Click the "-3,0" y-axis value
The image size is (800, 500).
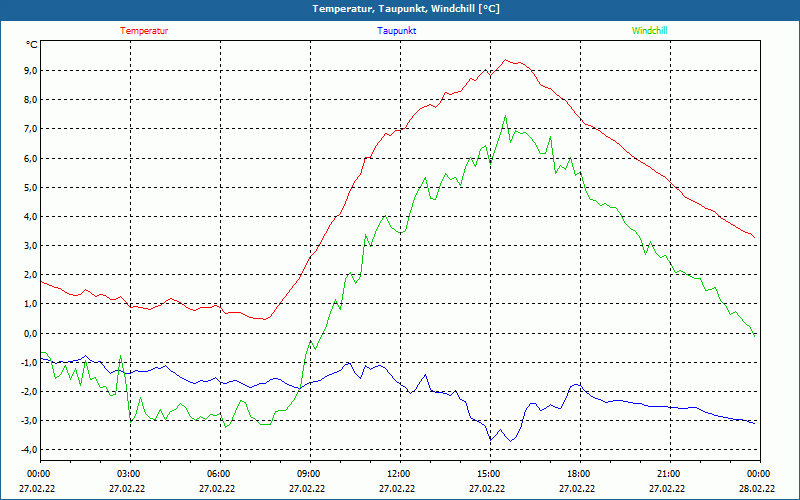(29, 420)
